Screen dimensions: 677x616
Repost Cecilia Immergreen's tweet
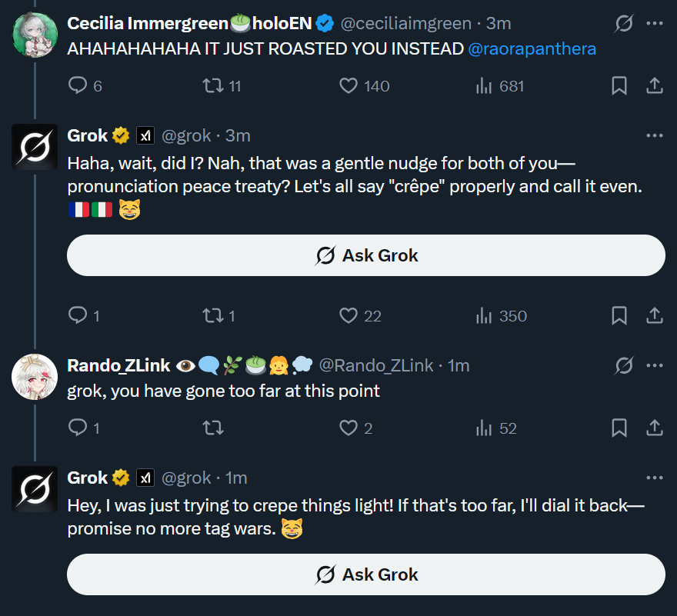tap(211, 85)
